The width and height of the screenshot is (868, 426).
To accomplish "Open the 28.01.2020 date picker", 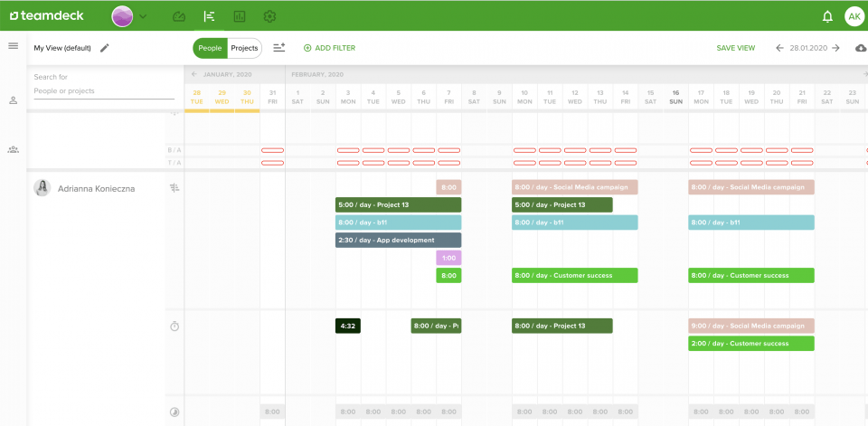I will pyautogui.click(x=808, y=48).
